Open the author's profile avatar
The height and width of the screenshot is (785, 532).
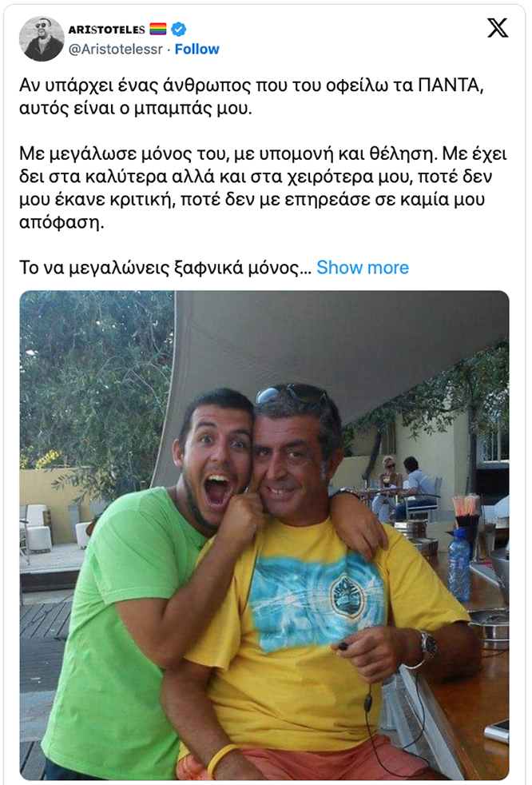coord(42,39)
